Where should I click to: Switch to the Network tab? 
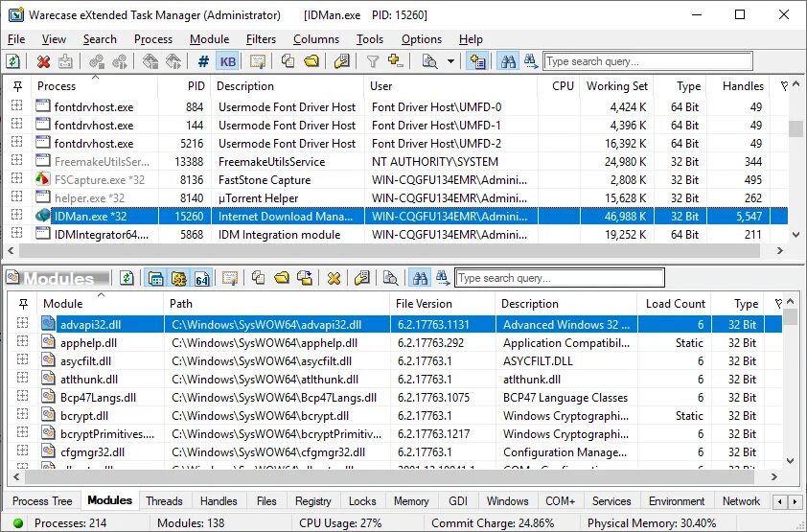point(741,501)
